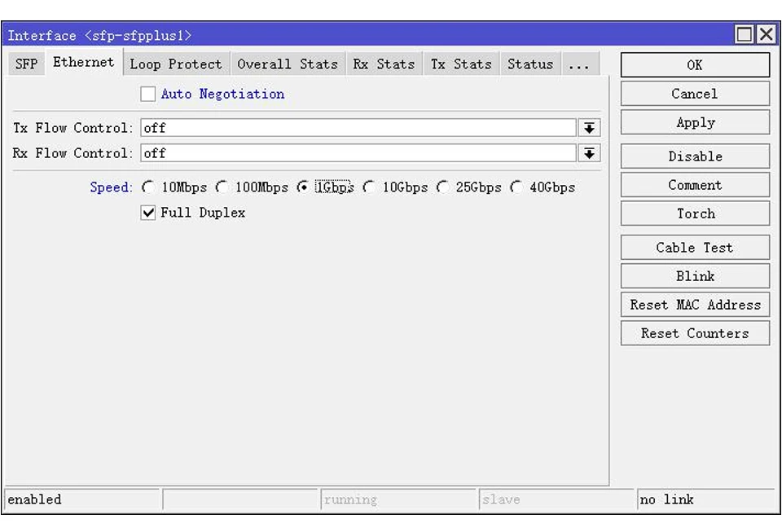
Task: Click the Rx Flow Control value field
Action: pos(358,153)
